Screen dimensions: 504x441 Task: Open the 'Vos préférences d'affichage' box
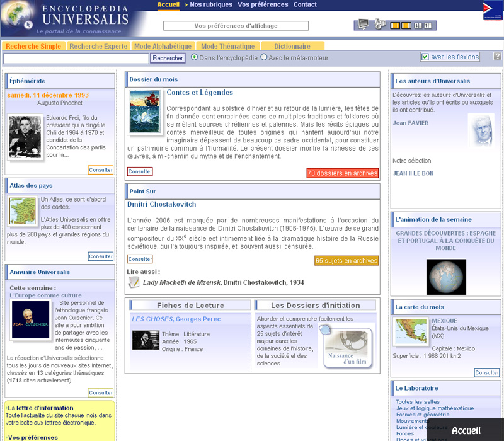(x=236, y=26)
